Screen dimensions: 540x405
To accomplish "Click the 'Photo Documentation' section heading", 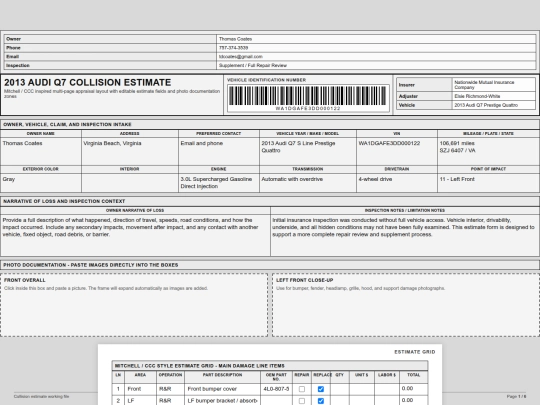I will [91, 265].
